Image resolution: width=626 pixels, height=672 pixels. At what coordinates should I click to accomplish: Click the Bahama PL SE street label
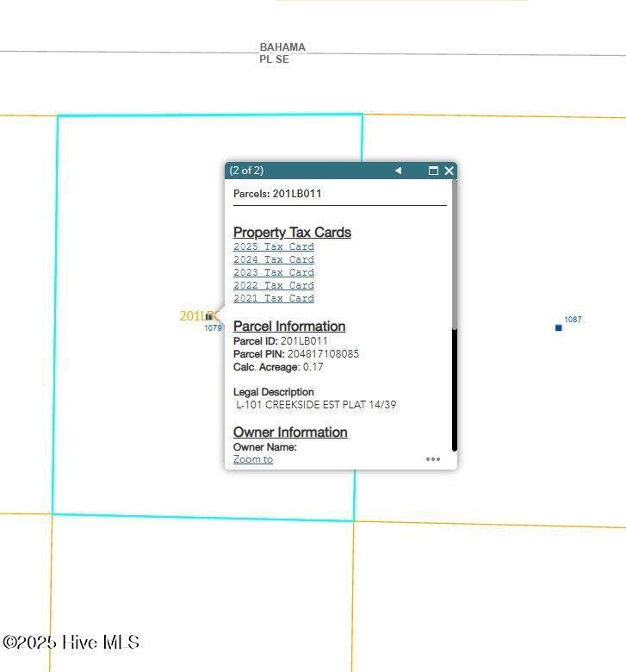pyautogui.click(x=282, y=53)
